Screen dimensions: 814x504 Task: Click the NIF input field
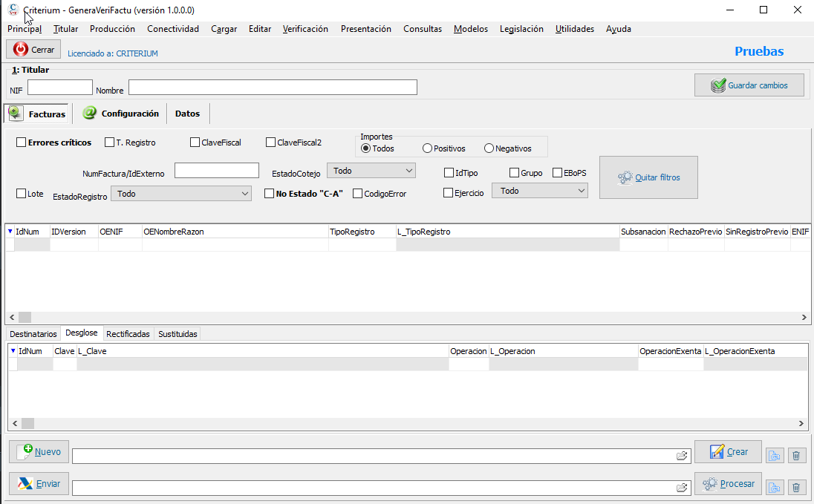click(x=59, y=87)
